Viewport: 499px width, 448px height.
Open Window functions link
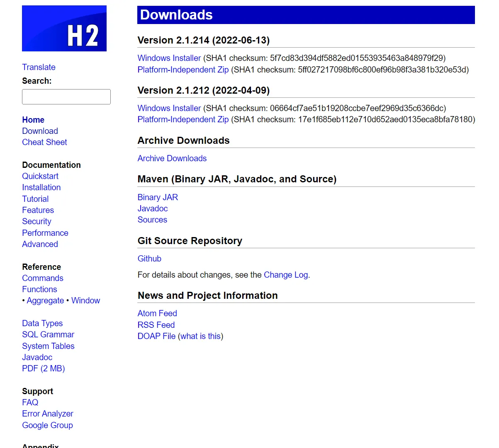pyautogui.click(x=85, y=300)
